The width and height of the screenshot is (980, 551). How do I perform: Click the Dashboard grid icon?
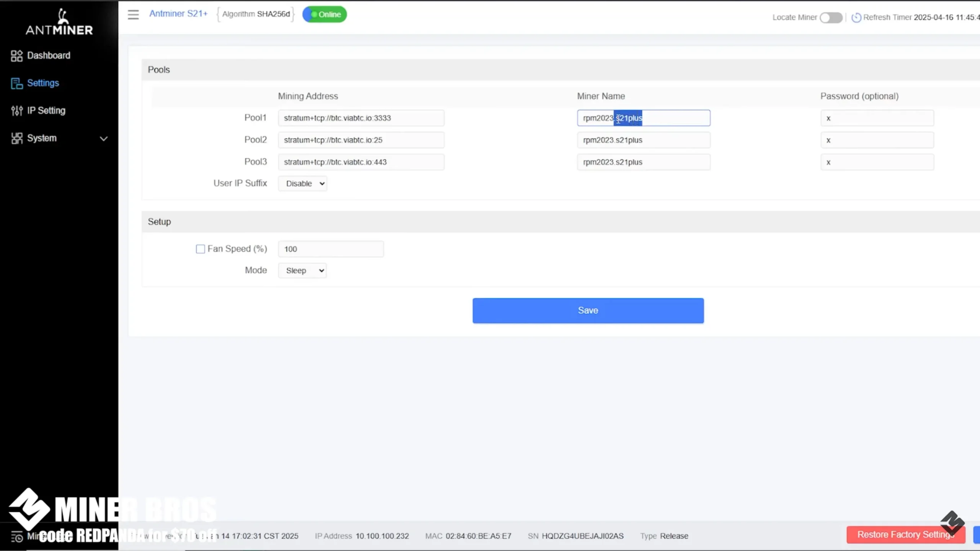(17, 56)
